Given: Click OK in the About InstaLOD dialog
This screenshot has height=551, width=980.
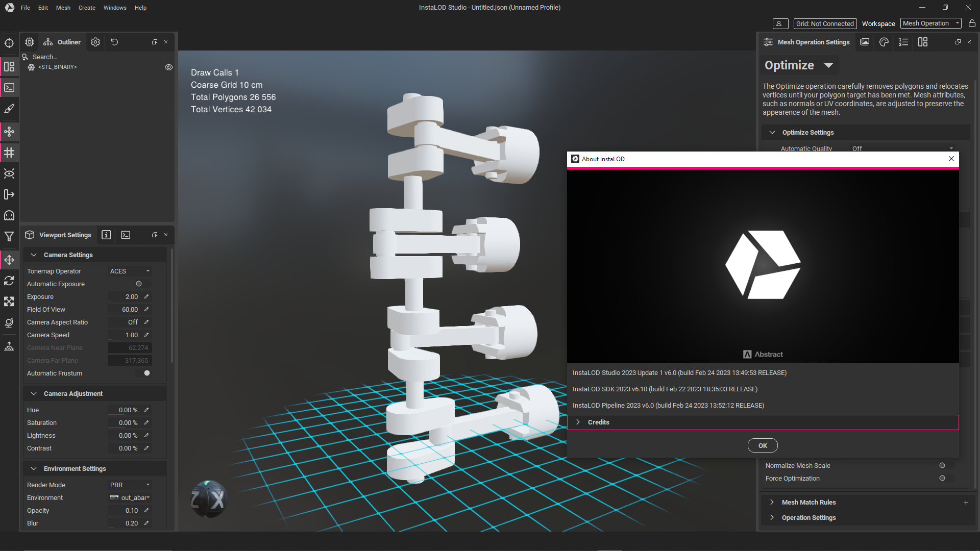Looking at the screenshot, I should click(763, 445).
